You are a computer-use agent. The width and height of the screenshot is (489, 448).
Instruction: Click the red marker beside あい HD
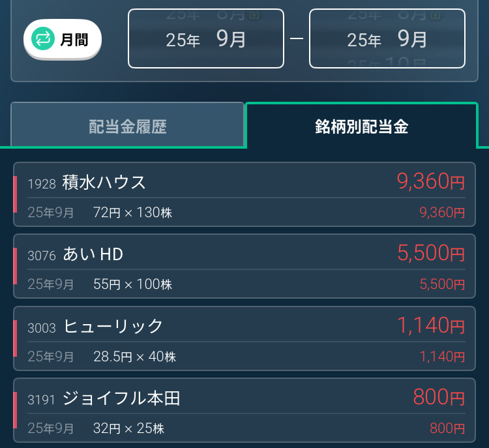15,266
